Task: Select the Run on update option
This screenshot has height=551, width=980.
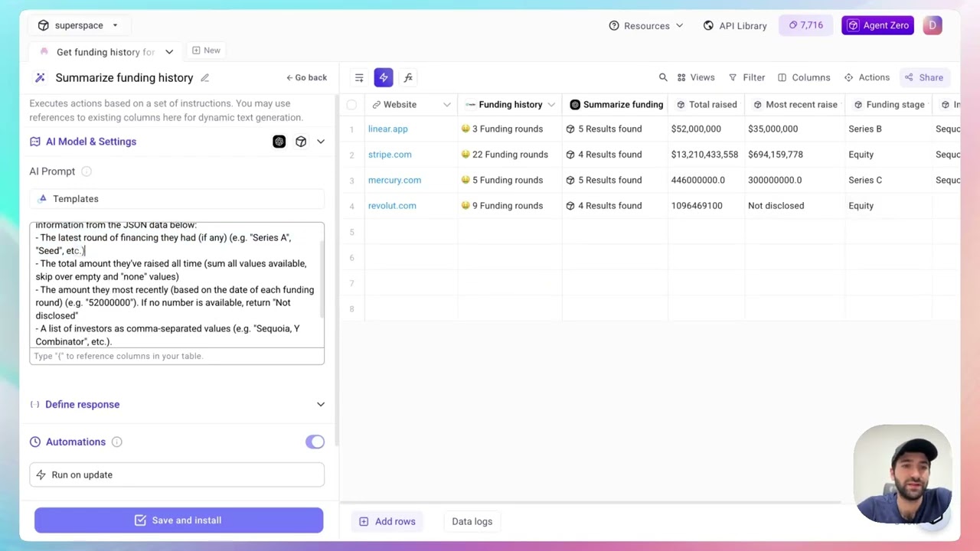Action: 177,474
